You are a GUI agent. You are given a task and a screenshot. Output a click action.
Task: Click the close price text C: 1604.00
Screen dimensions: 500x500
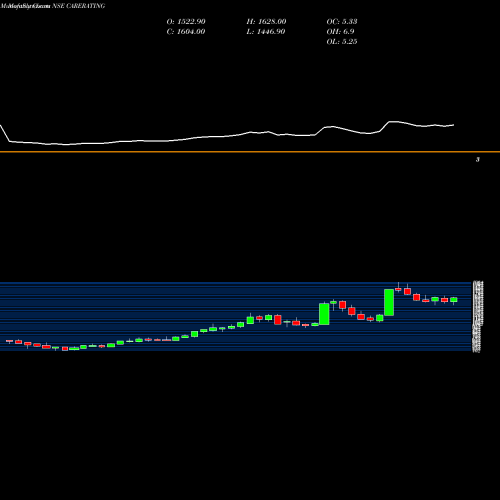point(186,32)
